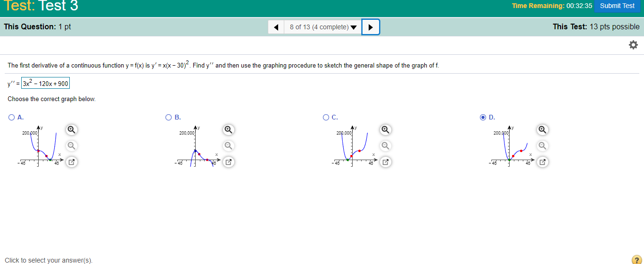This screenshot has height=264, width=644.
Task: Go to the previous question arrow
Action: tap(276, 27)
